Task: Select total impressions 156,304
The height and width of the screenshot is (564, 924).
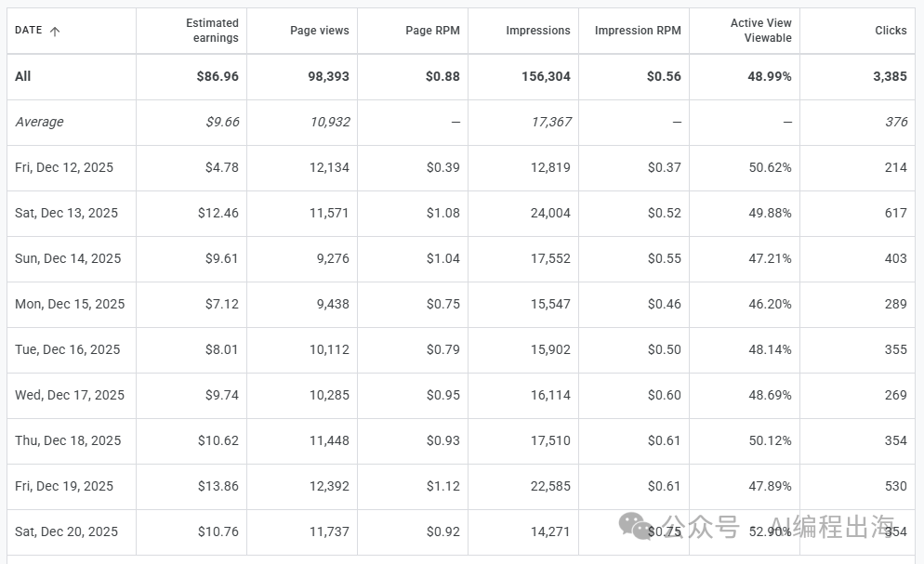Action: coord(546,76)
